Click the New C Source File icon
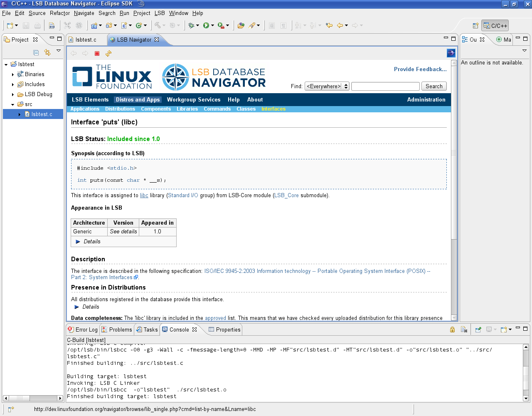This screenshot has width=532, height=416. pyautogui.click(x=124, y=25)
